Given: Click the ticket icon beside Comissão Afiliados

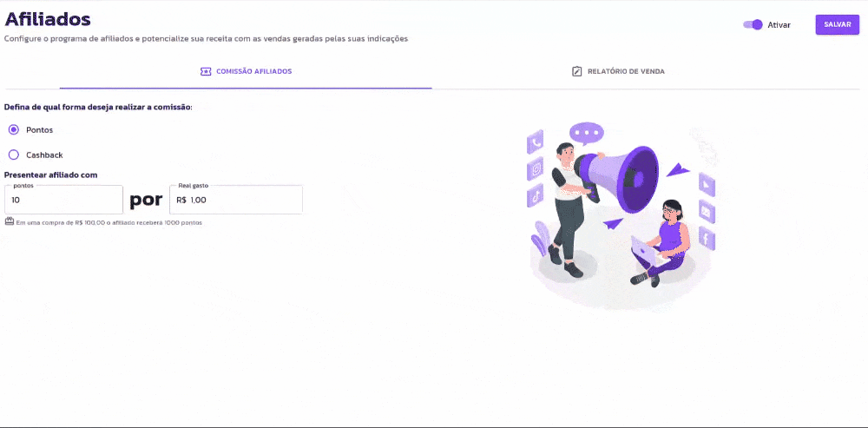Looking at the screenshot, I should (x=206, y=72).
